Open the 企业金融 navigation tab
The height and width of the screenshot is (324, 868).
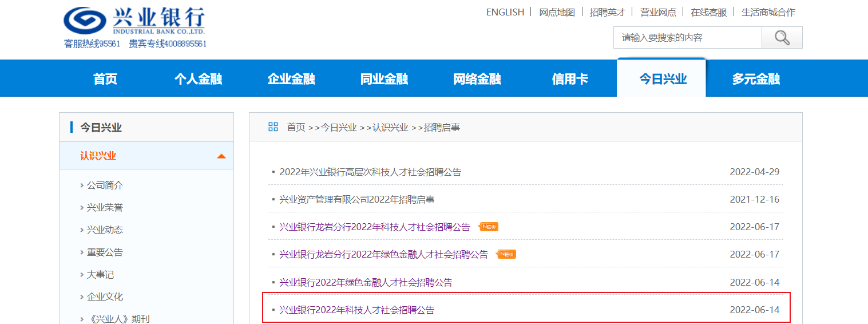point(291,79)
